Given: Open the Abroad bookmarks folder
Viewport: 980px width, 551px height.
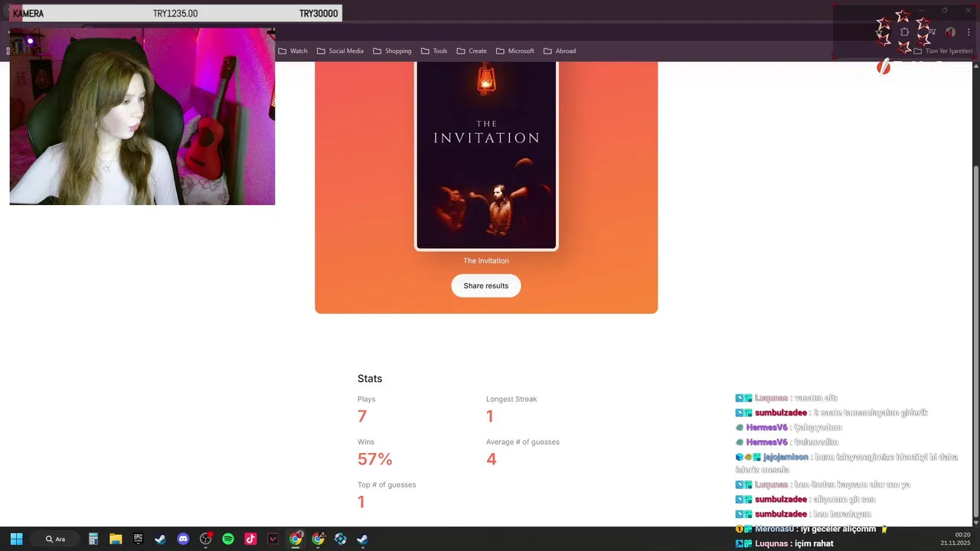Looking at the screenshot, I should (560, 51).
